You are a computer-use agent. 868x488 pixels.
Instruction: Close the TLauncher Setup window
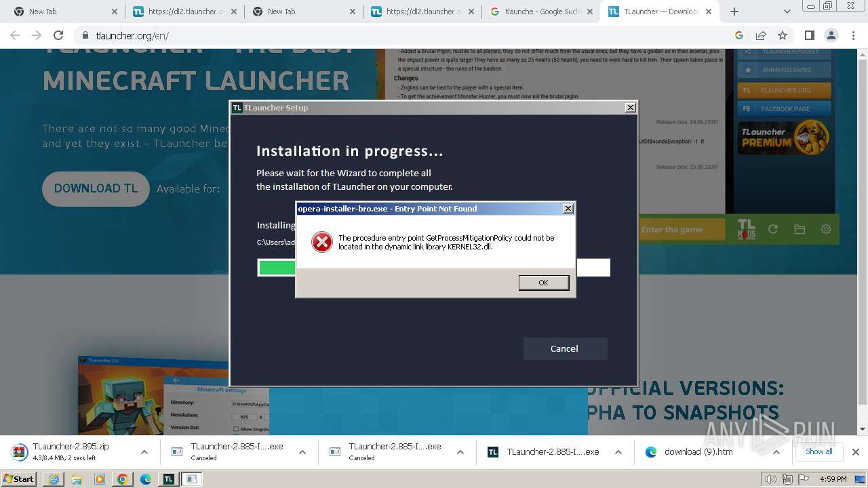(630, 107)
